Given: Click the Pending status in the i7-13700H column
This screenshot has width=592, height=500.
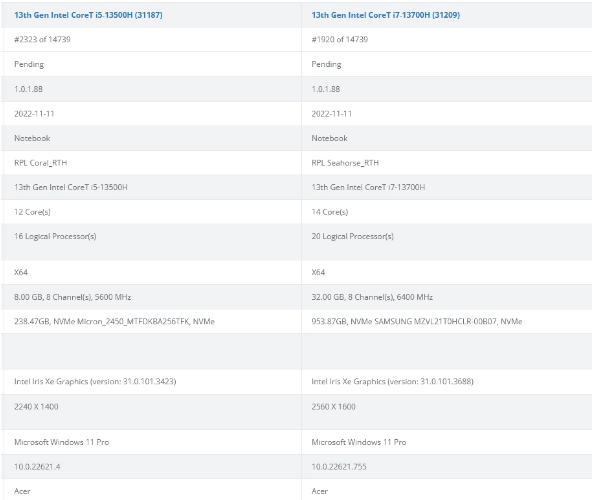Looking at the screenshot, I should (326, 64).
